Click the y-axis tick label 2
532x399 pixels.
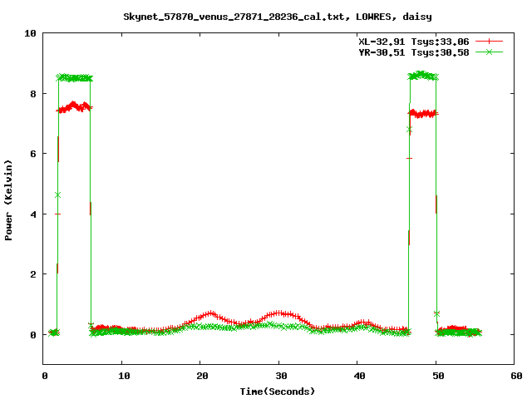coord(33,274)
